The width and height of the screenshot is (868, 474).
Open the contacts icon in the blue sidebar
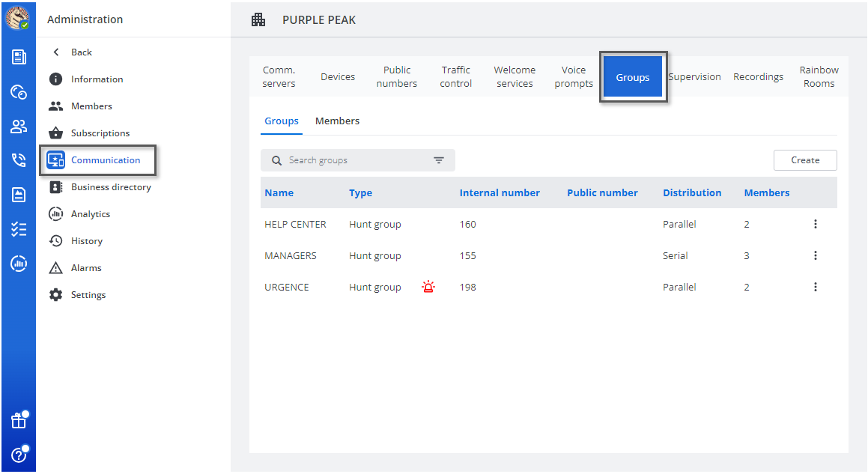19,127
